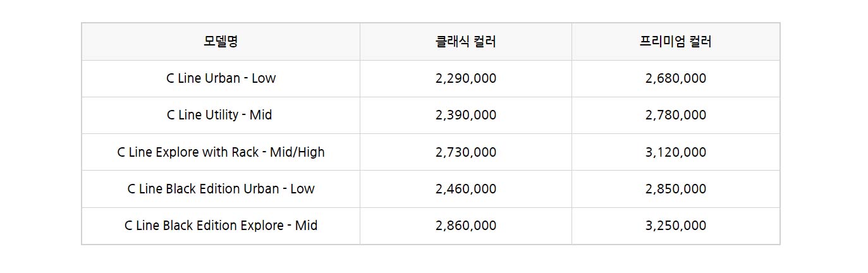Click the 2,680,000 premium price

(x=676, y=78)
